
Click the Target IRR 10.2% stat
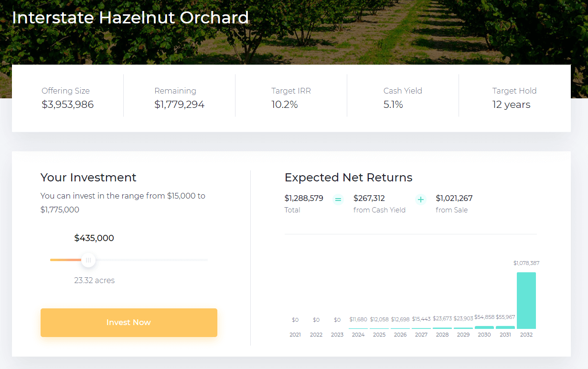coord(291,98)
